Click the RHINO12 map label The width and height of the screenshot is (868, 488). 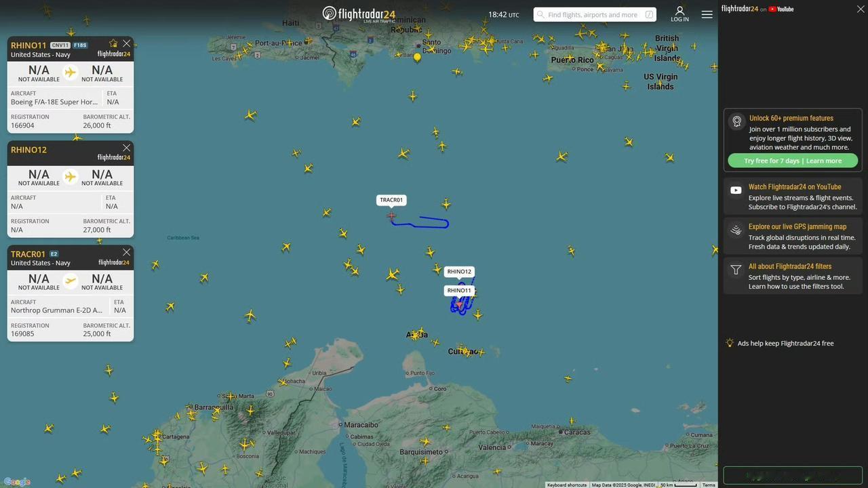click(459, 272)
